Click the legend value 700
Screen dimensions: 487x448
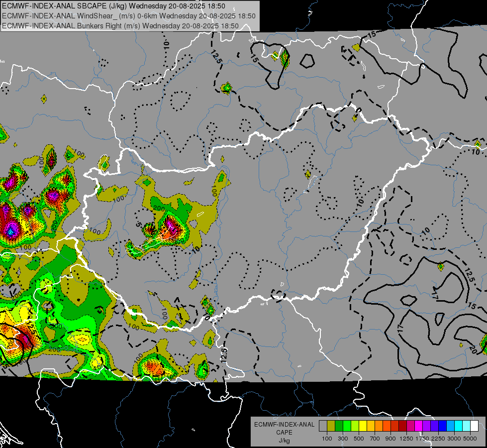coord(375,439)
